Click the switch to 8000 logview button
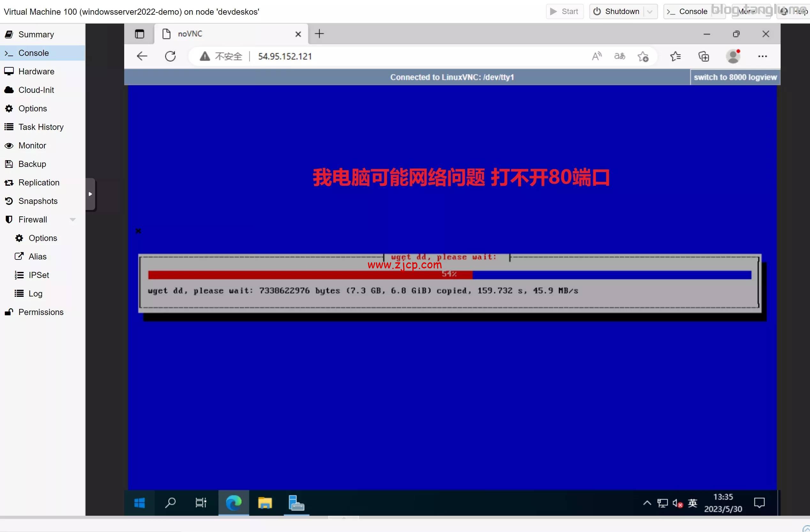Image resolution: width=810 pixels, height=532 pixels. point(735,77)
